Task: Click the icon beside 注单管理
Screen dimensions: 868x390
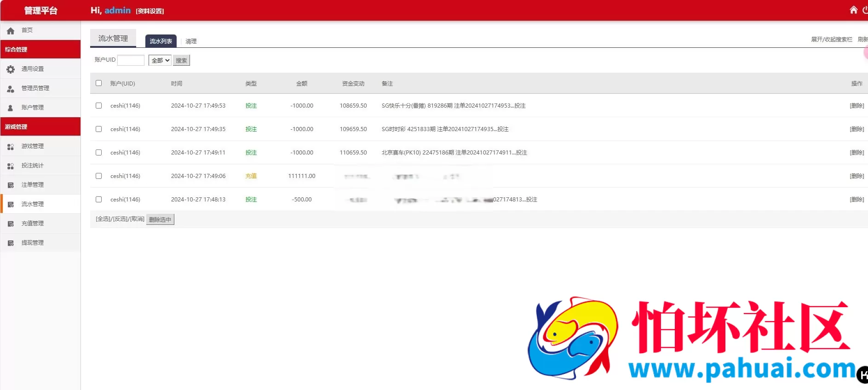Action: tap(11, 185)
